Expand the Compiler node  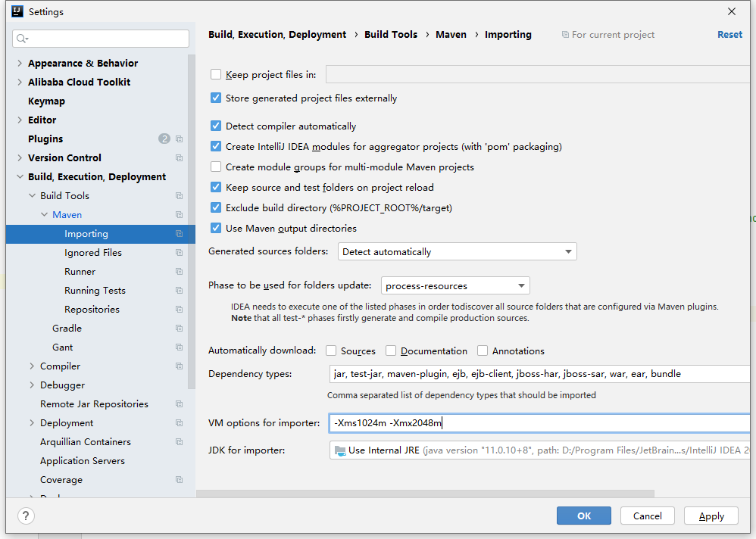tap(32, 366)
